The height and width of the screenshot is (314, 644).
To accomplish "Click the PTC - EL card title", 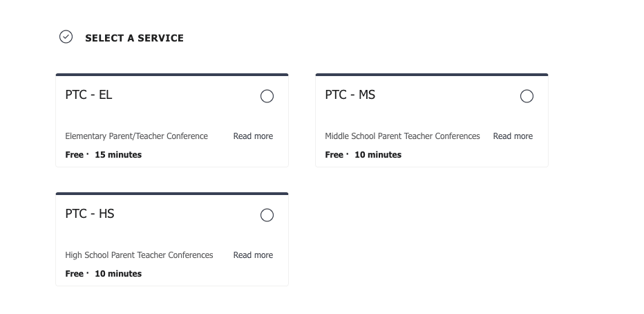I will (x=88, y=95).
